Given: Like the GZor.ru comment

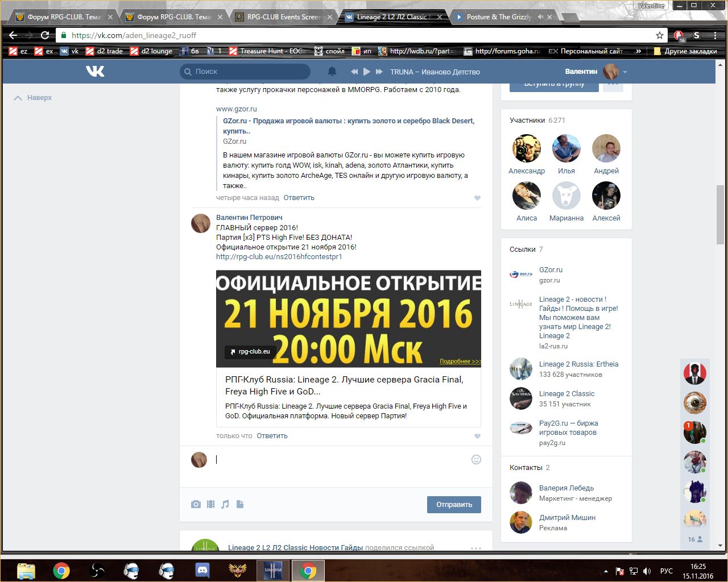Looking at the screenshot, I should tap(477, 198).
